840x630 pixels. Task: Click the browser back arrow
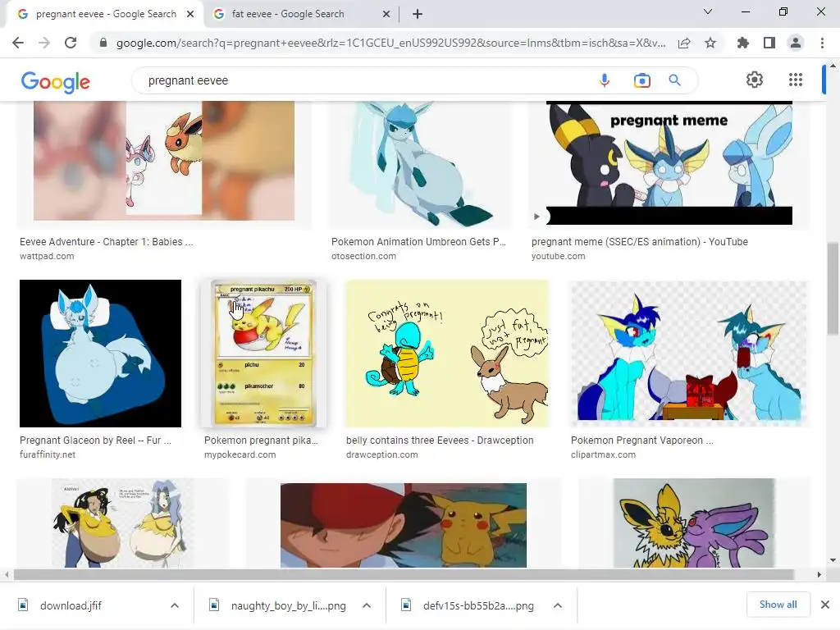tap(18, 43)
